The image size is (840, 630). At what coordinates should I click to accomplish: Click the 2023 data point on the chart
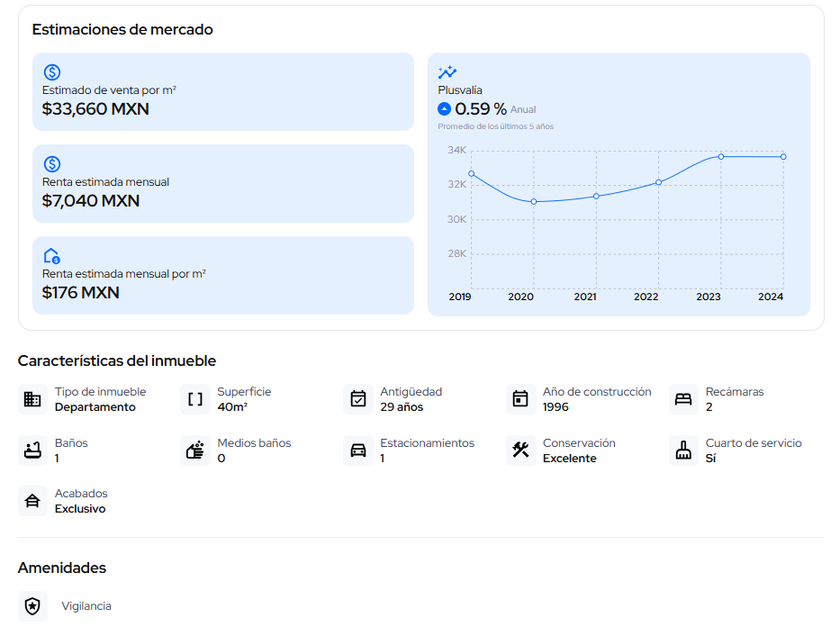[x=721, y=156]
